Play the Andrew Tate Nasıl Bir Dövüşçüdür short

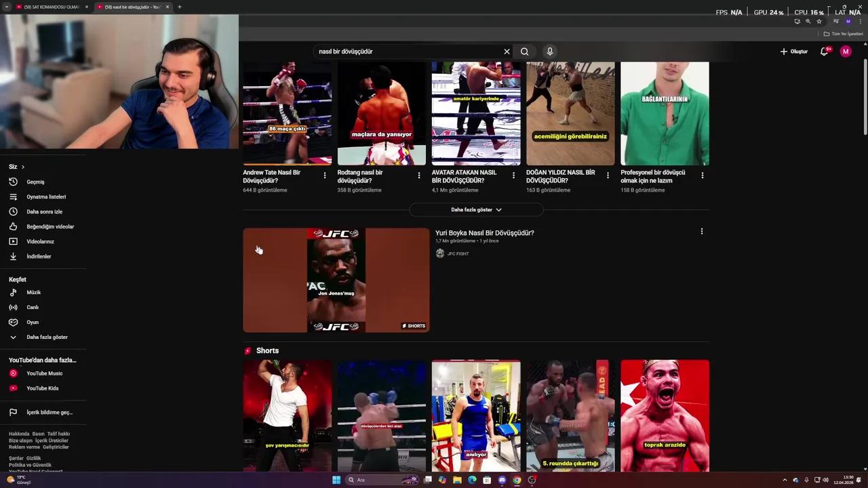288,113
